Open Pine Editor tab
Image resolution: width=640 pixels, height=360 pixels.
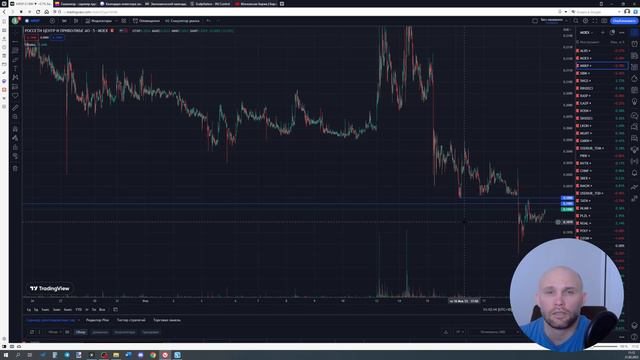coord(98,320)
